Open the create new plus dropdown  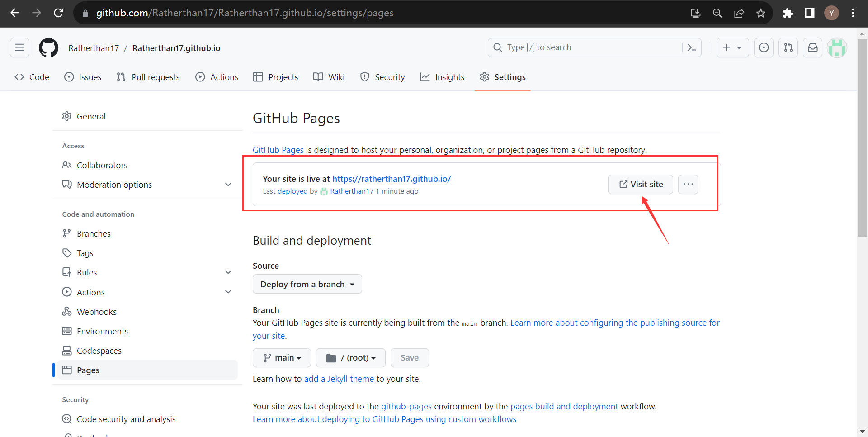point(732,47)
